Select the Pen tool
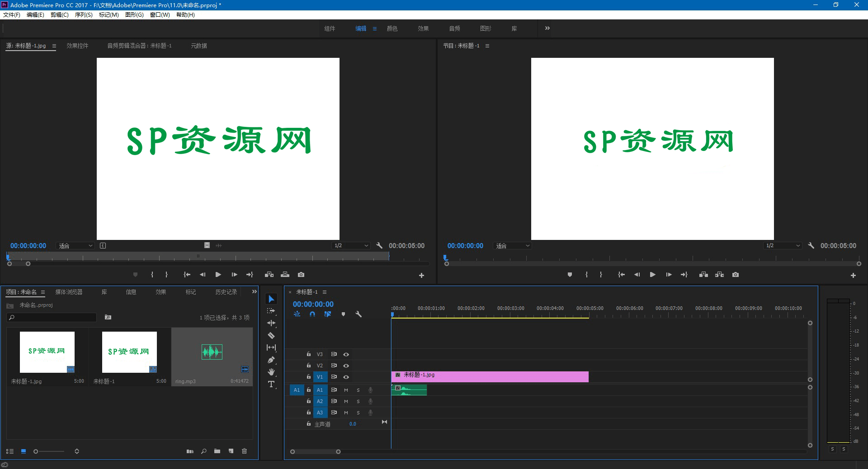 tap(271, 360)
